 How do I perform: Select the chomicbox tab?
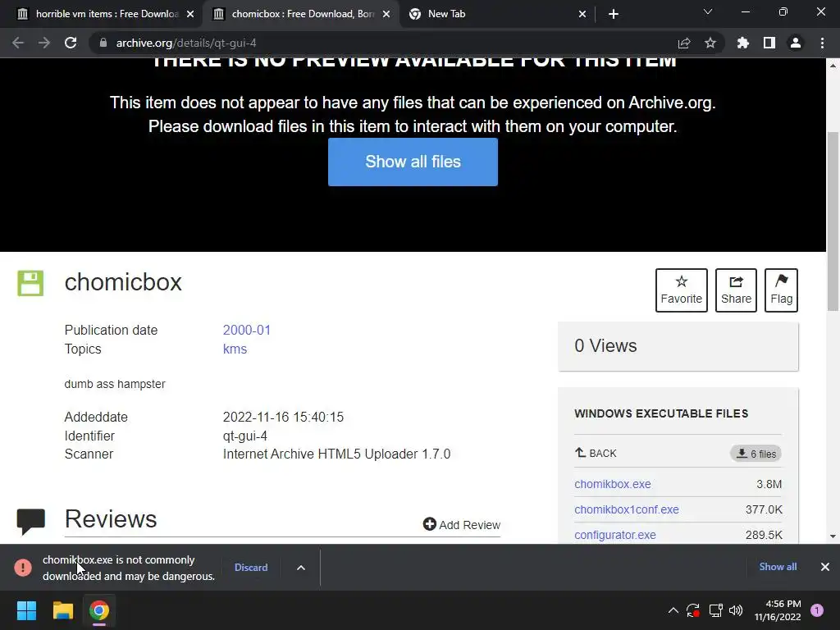(x=302, y=14)
